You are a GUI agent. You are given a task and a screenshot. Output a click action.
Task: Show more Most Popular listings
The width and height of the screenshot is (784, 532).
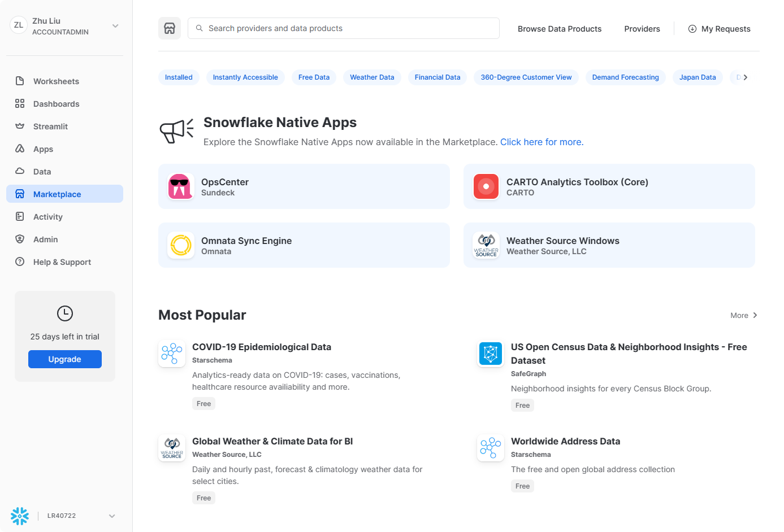point(743,315)
